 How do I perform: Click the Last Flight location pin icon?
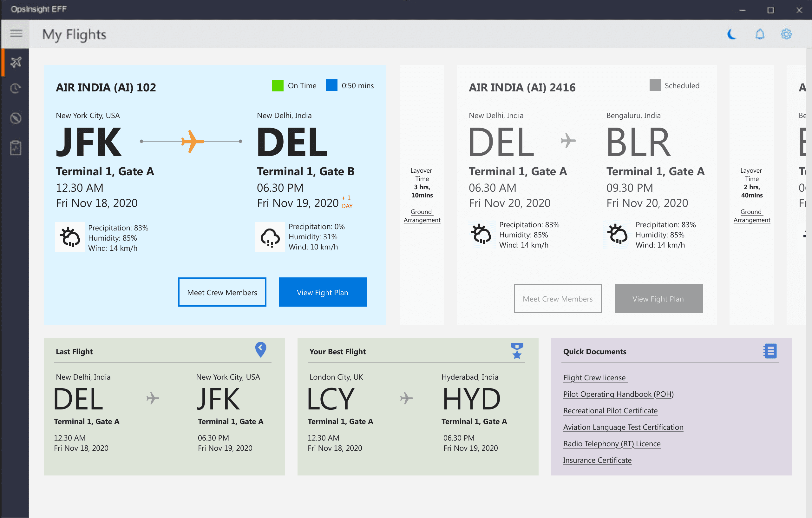pos(260,349)
